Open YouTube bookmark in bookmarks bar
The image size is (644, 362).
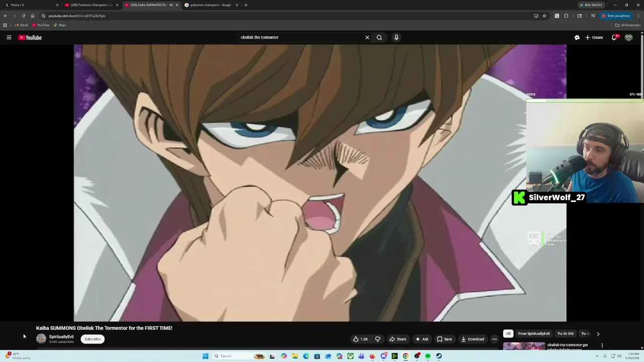(x=41, y=25)
